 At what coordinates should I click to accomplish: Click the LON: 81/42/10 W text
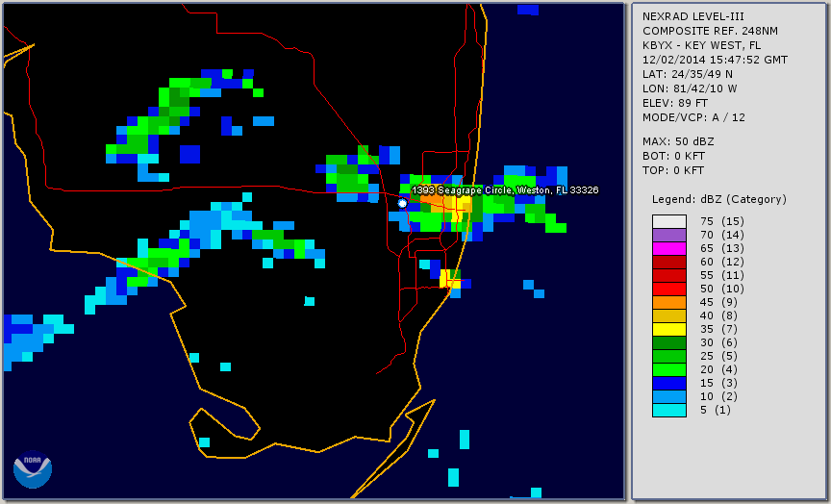pyautogui.click(x=690, y=88)
